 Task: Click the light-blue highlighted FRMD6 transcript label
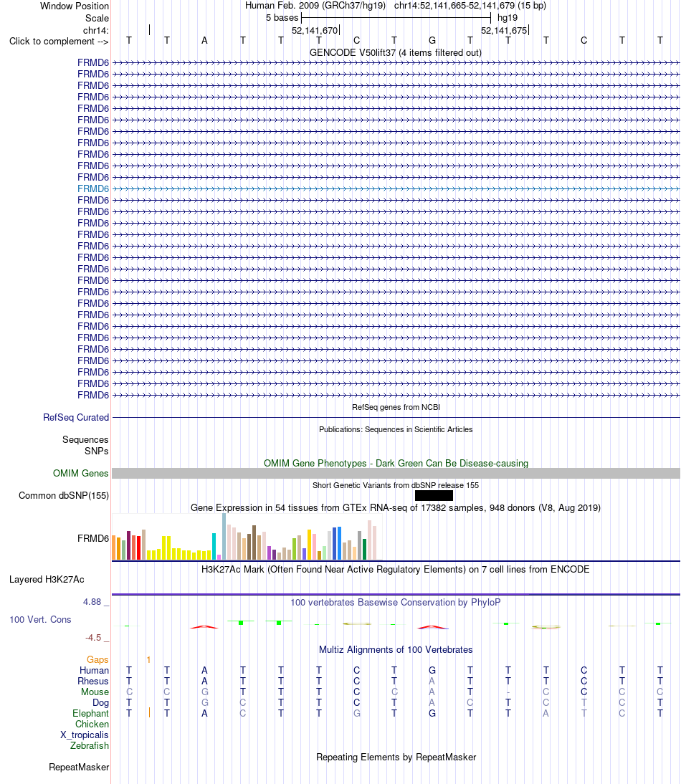93,188
